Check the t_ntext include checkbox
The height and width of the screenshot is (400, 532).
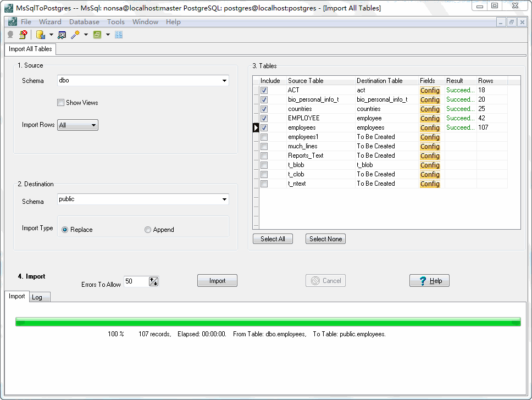[x=264, y=184]
